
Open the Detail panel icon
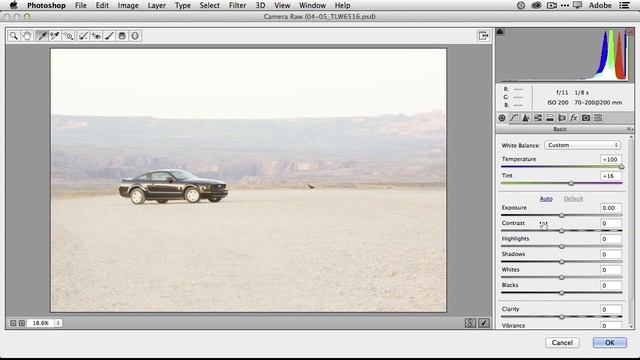(526, 118)
